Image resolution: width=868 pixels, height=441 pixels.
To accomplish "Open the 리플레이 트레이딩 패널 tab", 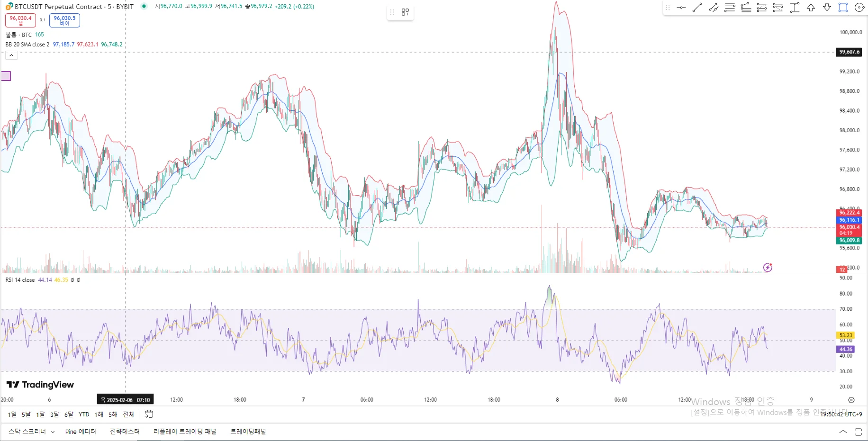I will tap(185, 432).
